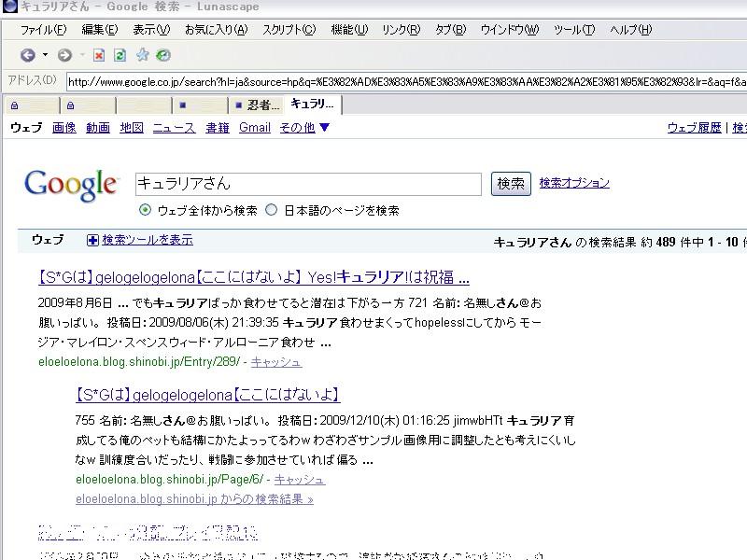The height and width of the screenshot is (560, 747).
Task: Click the 検索 search button
Action: (x=511, y=184)
